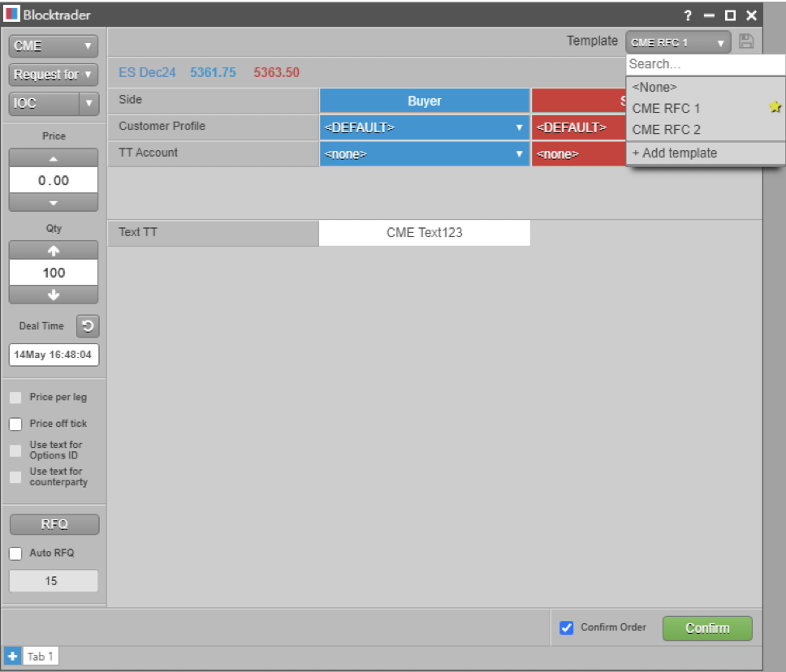Toggle Use text for counterparty checkbox

point(15,477)
